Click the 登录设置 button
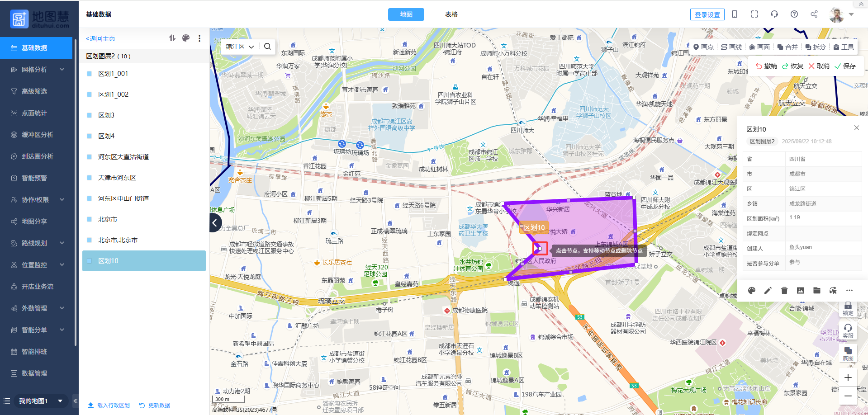868x415 pixels. tap(707, 14)
